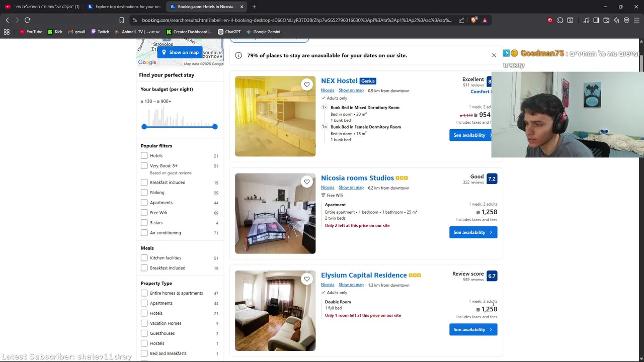Tick Entire homes & apartments property type
The width and height of the screenshot is (644, 362).
click(x=144, y=293)
